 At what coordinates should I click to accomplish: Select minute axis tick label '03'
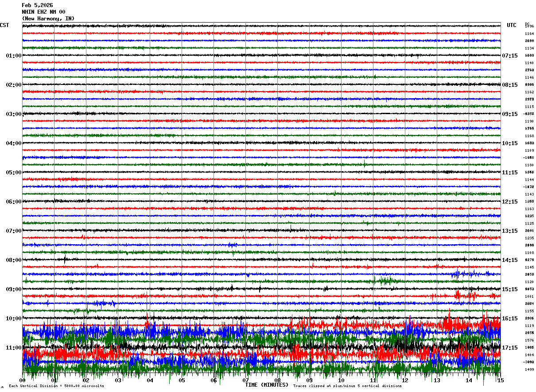[118, 380]
